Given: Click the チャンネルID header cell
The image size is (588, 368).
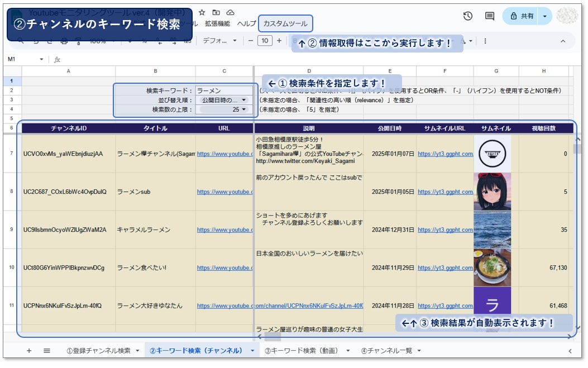Looking at the screenshot, I should [x=69, y=128].
